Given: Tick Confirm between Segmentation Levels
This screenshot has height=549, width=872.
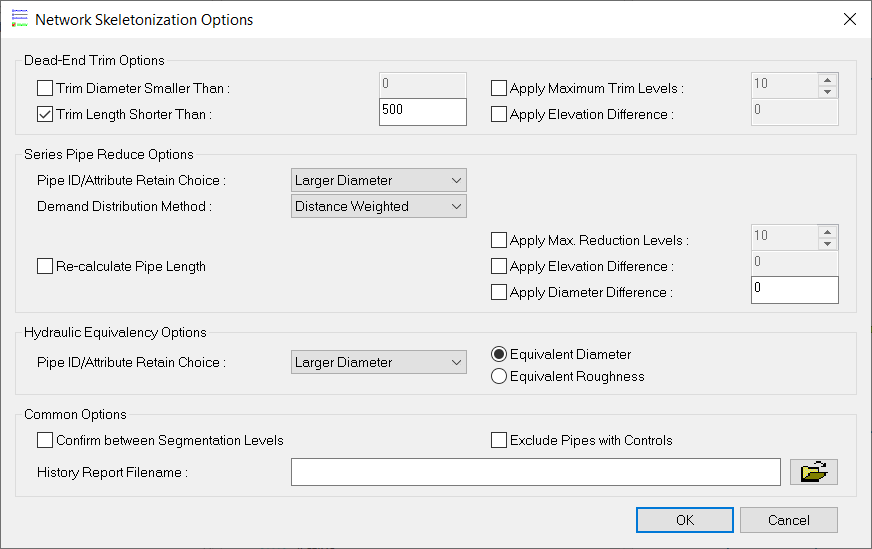Looking at the screenshot, I should tap(45, 440).
